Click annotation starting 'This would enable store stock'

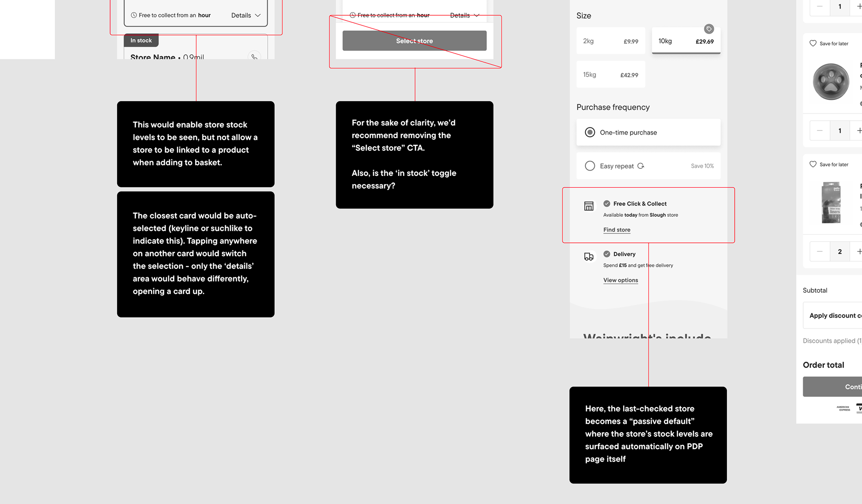[x=196, y=144]
